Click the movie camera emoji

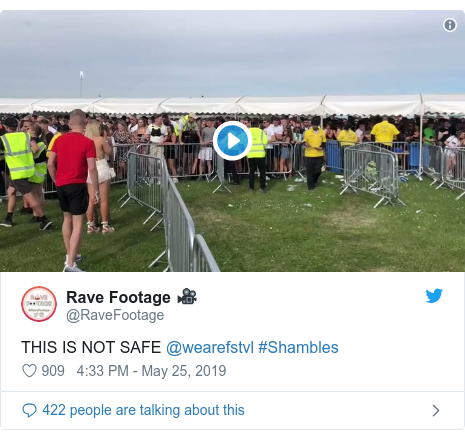[187, 296]
